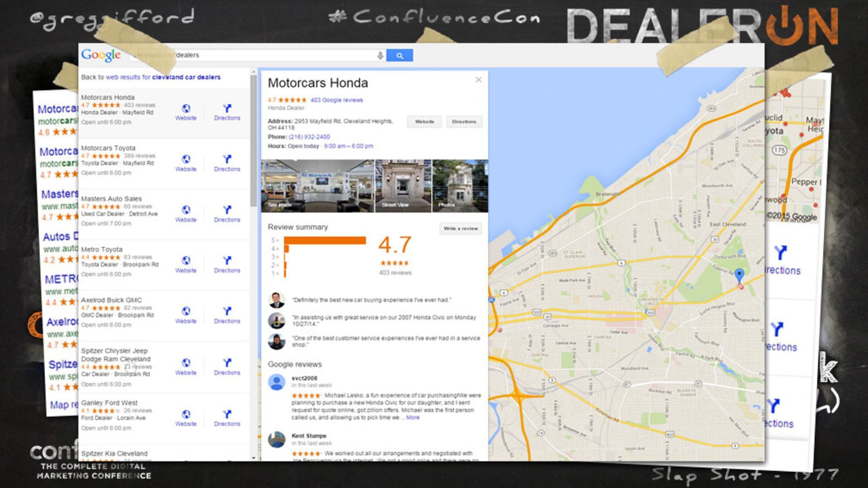This screenshot has width=868, height=488.
Task: Click the Google logo
Action: (101, 55)
